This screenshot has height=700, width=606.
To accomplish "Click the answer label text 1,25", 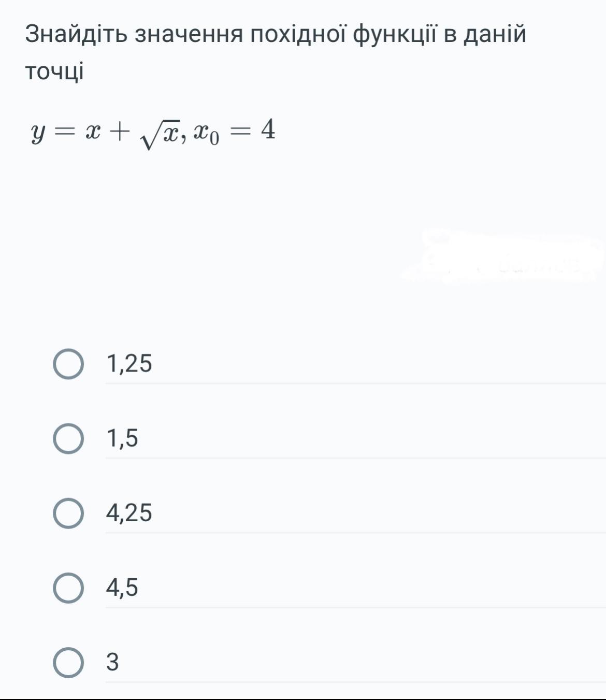I will pos(129,364).
